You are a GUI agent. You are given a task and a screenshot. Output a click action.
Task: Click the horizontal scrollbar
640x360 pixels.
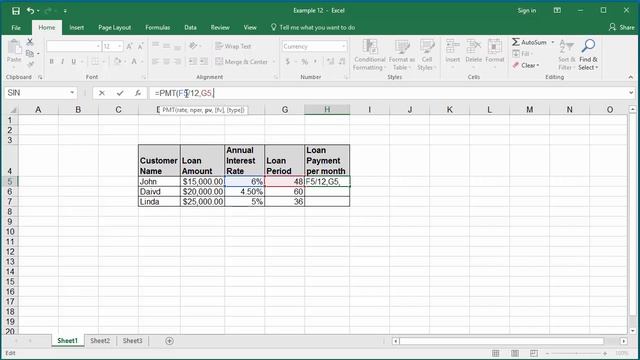pos(501,341)
